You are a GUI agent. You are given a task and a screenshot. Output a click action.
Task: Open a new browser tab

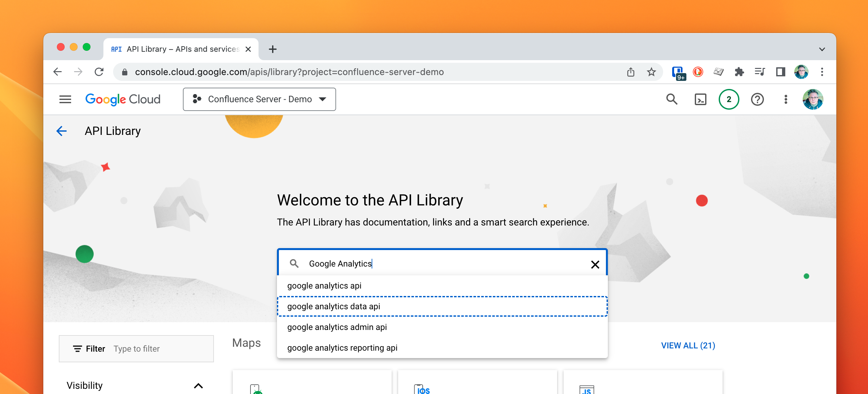tap(273, 49)
